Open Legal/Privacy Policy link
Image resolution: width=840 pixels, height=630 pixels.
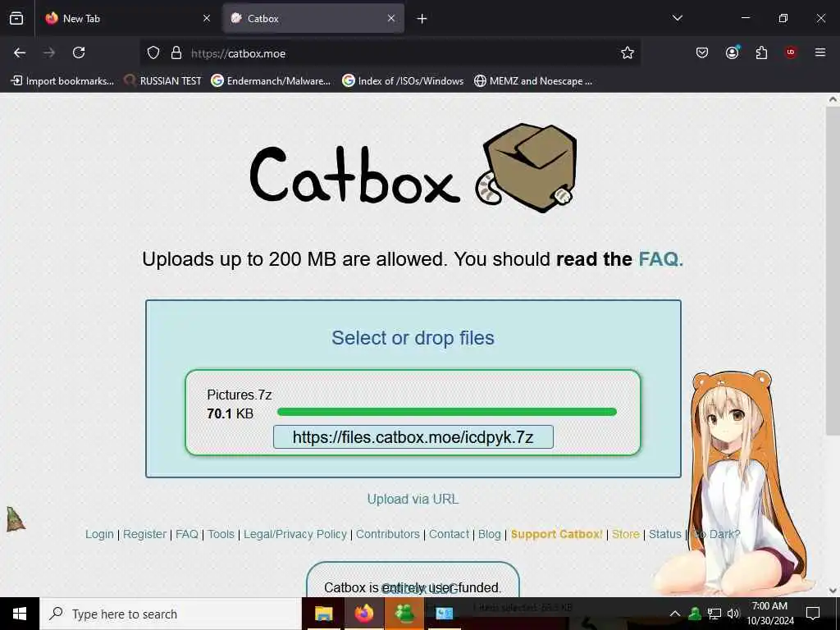tap(295, 534)
